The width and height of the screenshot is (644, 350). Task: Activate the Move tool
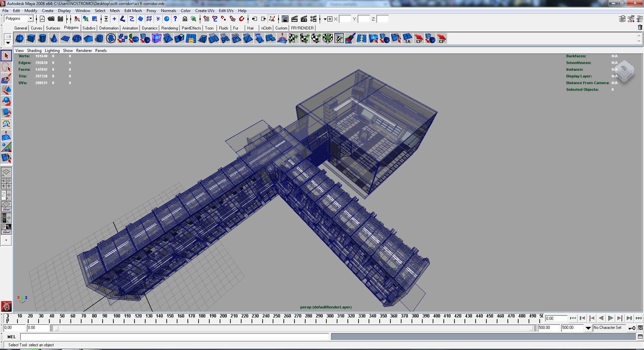coord(6,90)
